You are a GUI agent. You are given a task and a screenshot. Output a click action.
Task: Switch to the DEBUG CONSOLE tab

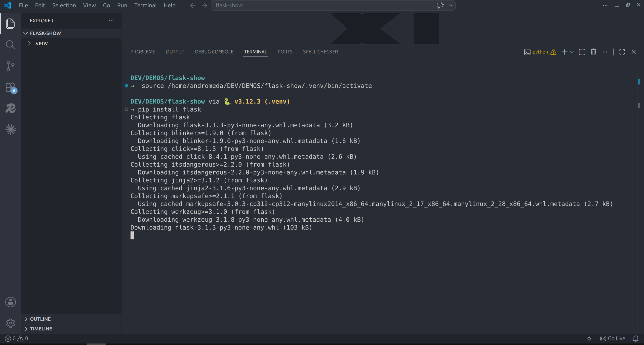click(x=214, y=52)
